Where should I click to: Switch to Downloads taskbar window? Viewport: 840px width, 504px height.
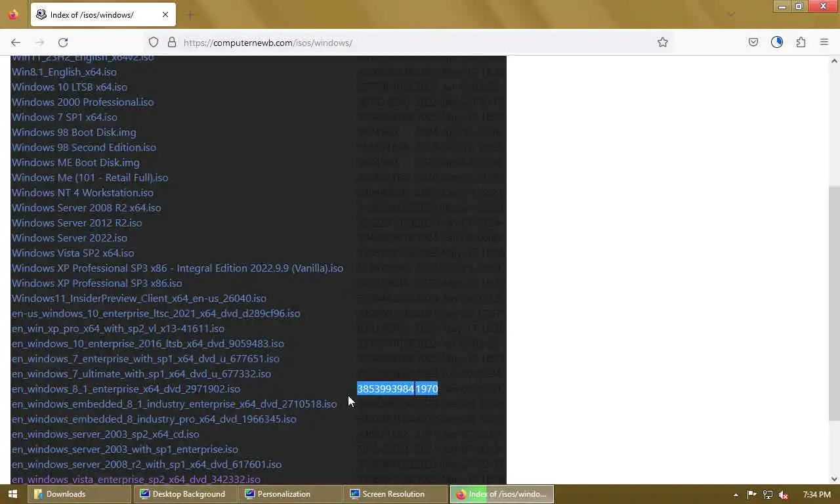click(80, 494)
